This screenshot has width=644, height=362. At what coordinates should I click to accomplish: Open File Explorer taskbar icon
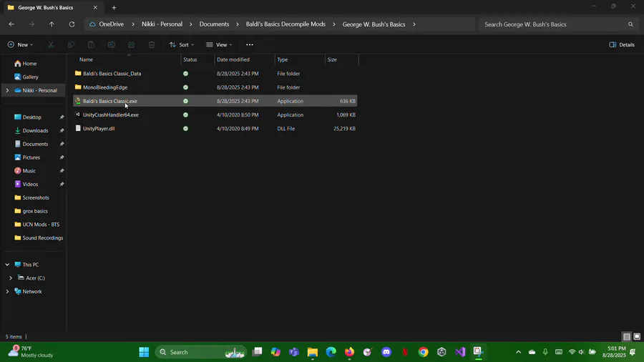point(312,352)
